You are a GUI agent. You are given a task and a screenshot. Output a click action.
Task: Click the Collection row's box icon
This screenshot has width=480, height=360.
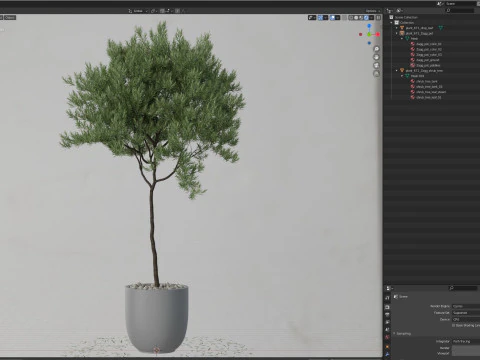click(397, 22)
